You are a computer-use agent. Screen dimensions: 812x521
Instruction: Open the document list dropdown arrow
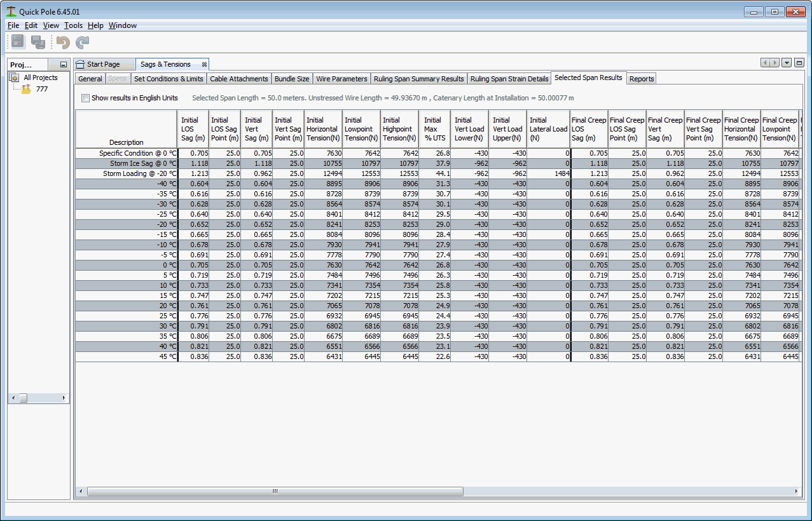(787, 63)
